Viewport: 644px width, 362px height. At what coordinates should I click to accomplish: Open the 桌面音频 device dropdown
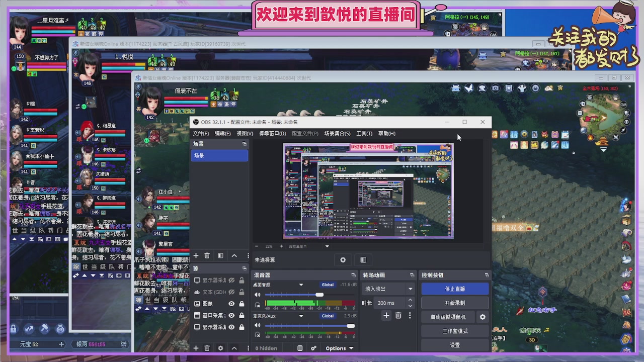point(301,285)
